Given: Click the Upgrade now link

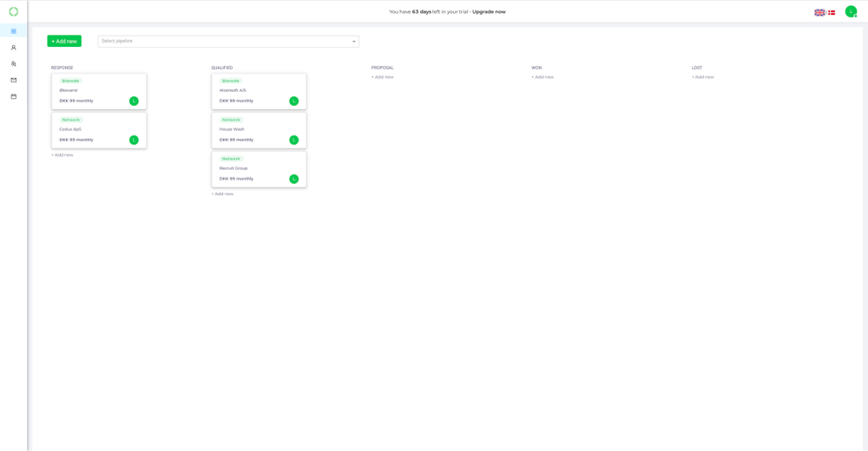Looking at the screenshot, I should (489, 12).
